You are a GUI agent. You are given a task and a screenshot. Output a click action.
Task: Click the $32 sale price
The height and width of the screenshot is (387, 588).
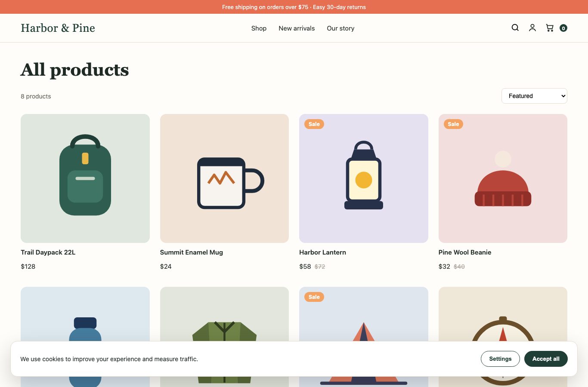click(x=444, y=267)
